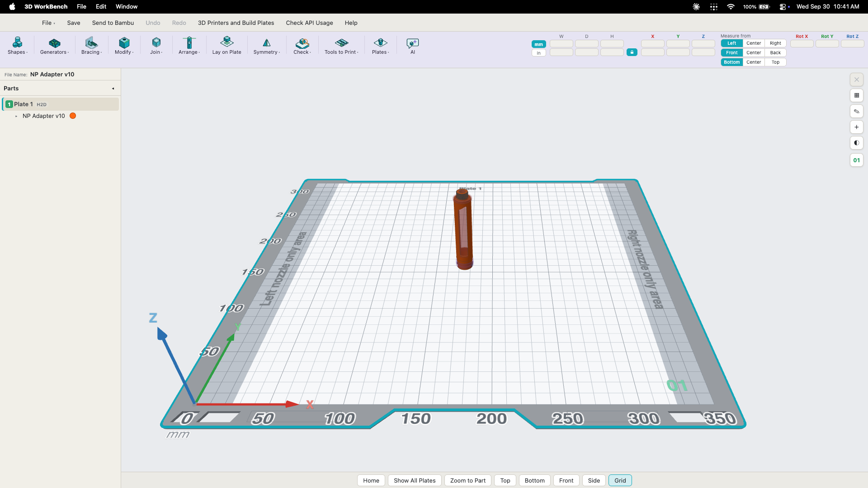Screen dimensions: 868x488
Task: Toggle the Grid view button
Action: 620,480
